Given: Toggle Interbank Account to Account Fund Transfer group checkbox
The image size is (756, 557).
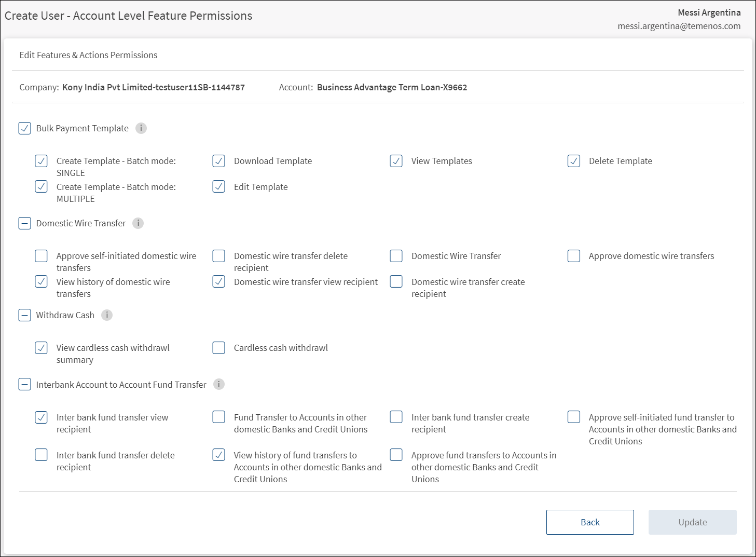Looking at the screenshot, I should coord(25,385).
